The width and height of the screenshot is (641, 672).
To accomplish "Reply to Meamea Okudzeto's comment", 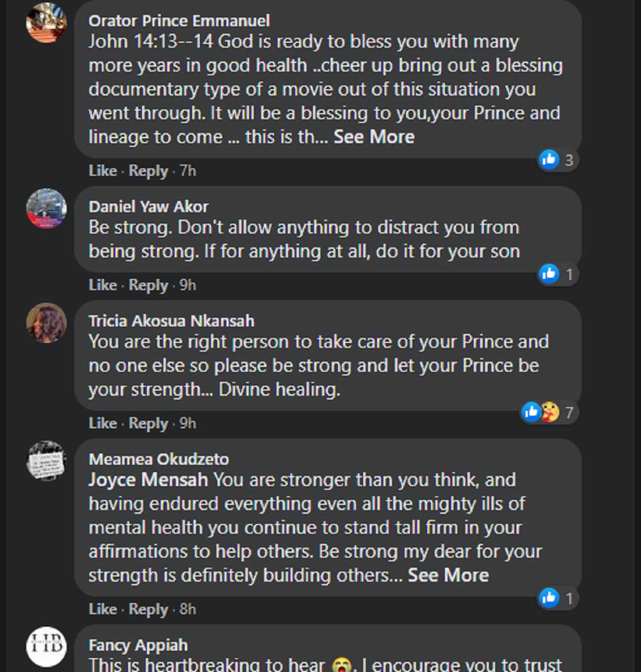I will point(148,609).
